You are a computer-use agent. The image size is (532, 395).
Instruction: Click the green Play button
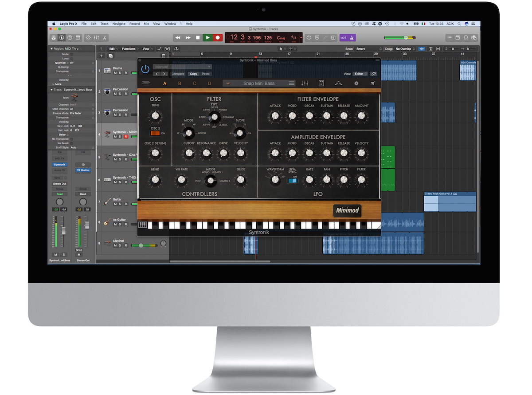(x=207, y=38)
